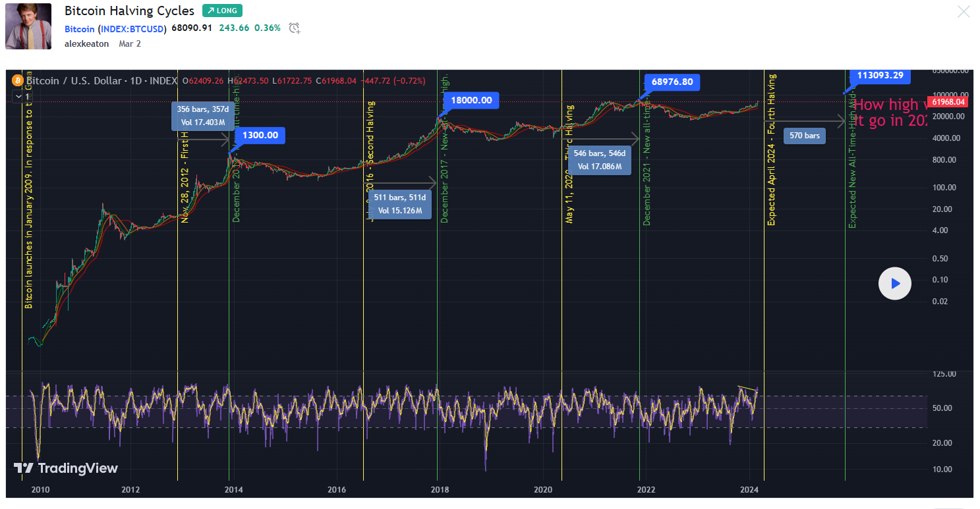Click the TradingView logo on the chart
This screenshot has width=980, height=509.
click(66, 468)
